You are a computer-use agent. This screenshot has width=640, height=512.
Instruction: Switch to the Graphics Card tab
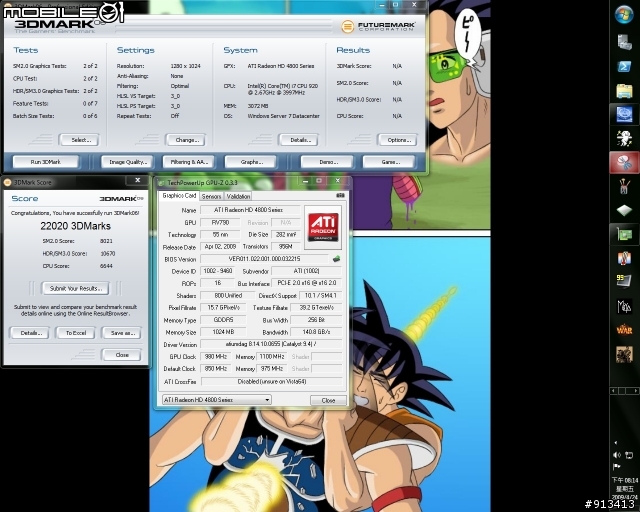click(179, 196)
